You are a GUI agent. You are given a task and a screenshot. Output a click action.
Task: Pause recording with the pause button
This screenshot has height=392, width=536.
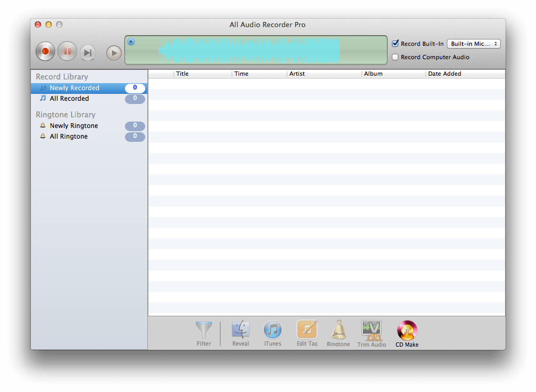[x=67, y=51]
